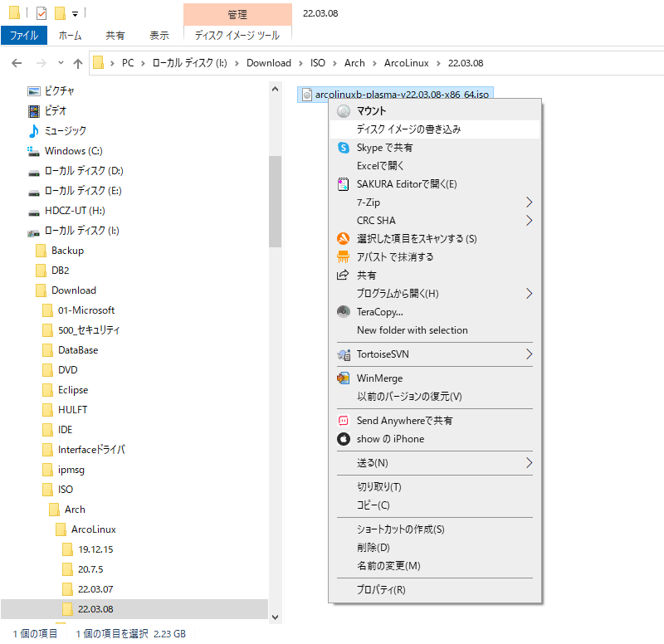
Task: Click the Up one level arrow
Action: coord(77,64)
